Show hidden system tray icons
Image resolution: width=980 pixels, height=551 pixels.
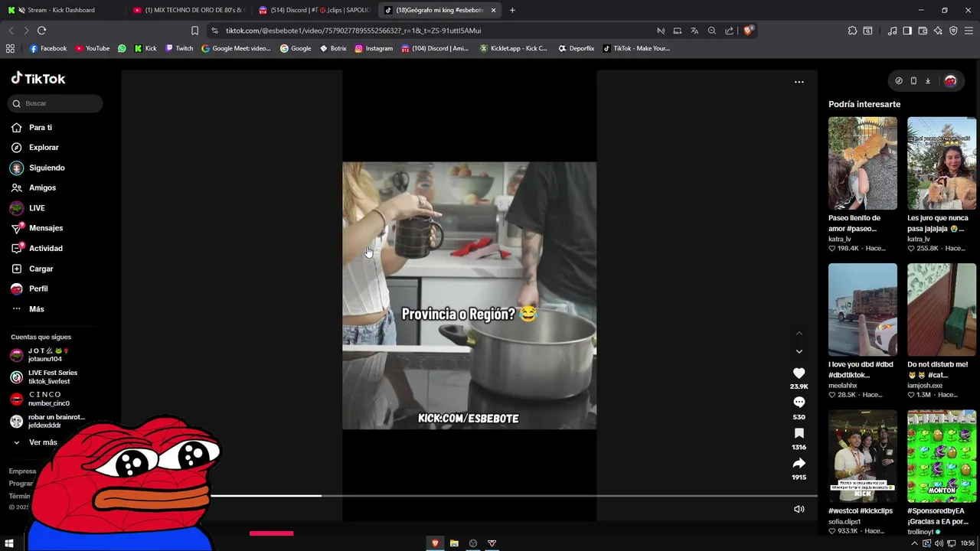[x=916, y=543]
